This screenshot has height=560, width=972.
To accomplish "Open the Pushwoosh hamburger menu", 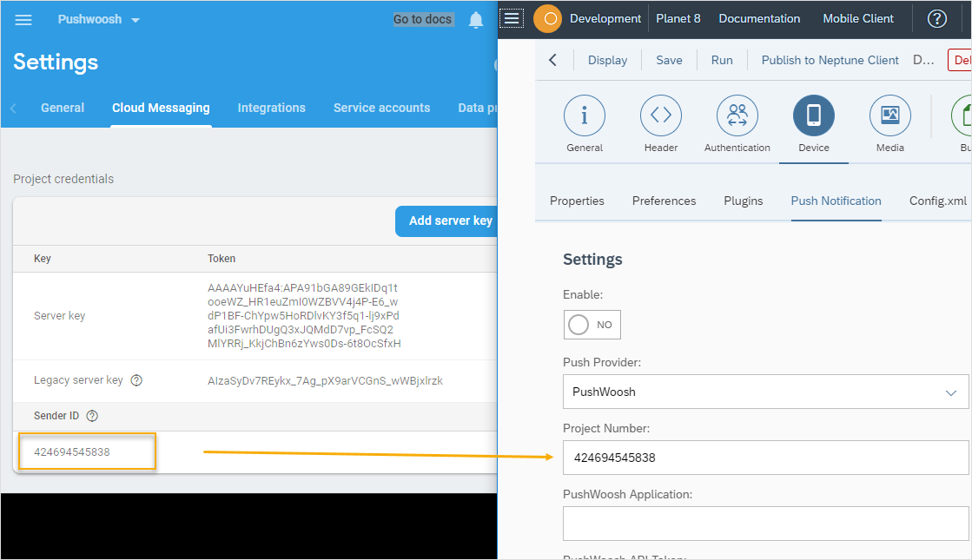I will point(23,19).
